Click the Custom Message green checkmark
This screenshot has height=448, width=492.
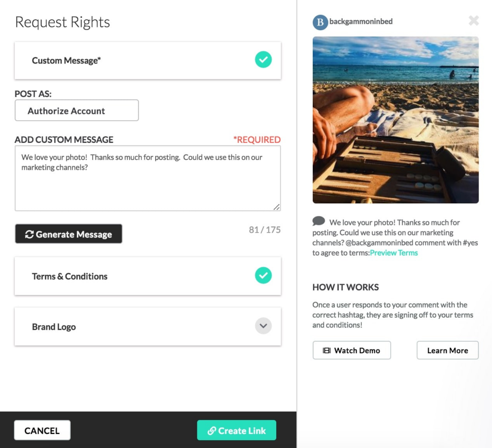[263, 60]
